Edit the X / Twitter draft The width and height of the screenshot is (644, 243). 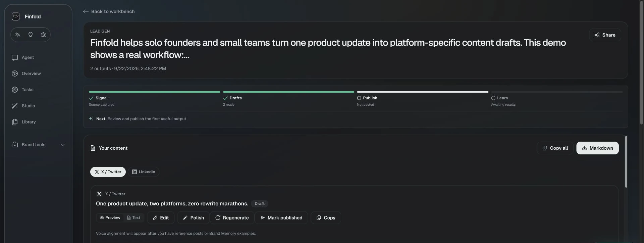pos(161,218)
